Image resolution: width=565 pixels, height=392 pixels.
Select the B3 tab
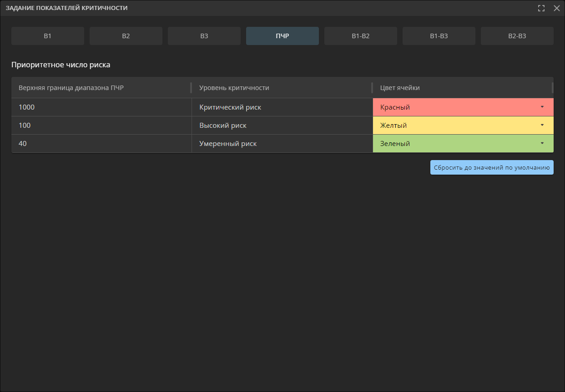[x=204, y=36]
